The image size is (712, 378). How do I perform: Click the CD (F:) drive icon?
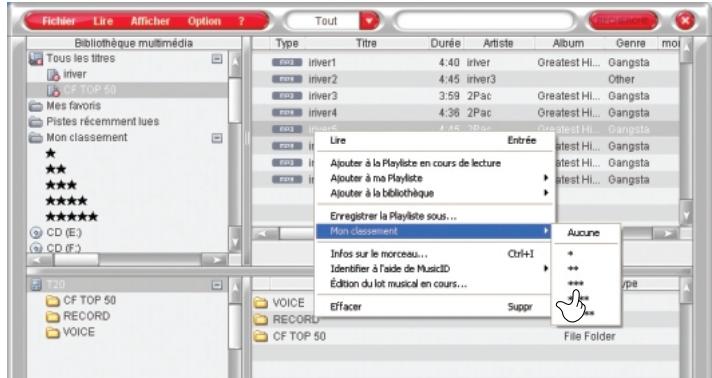pyautogui.click(x=36, y=248)
